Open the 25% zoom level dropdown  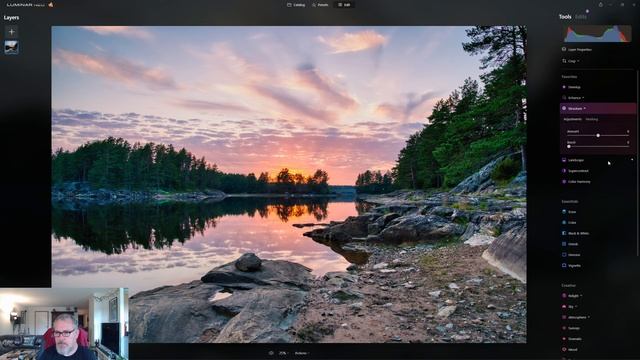283,353
